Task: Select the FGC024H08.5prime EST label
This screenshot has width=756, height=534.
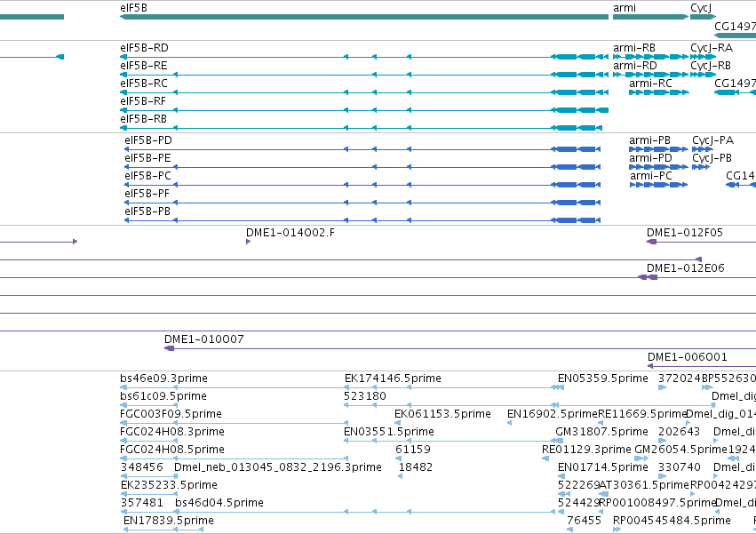Action: pos(172,450)
